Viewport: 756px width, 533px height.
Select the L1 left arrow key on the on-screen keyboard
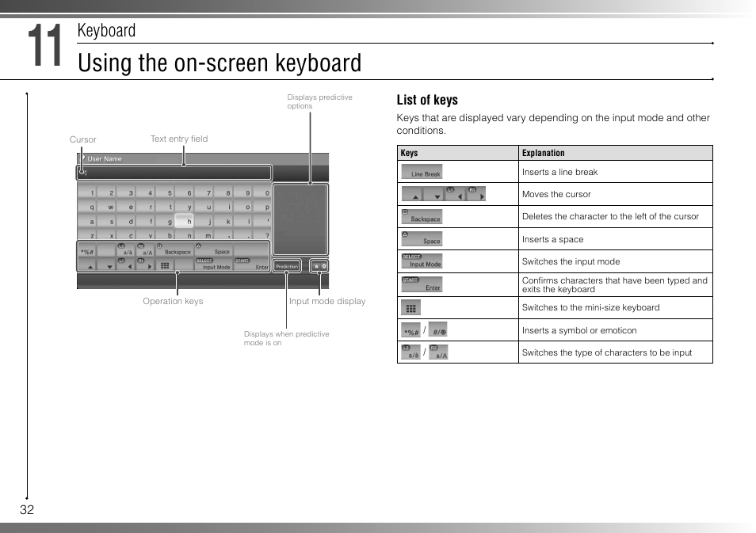coord(126,265)
